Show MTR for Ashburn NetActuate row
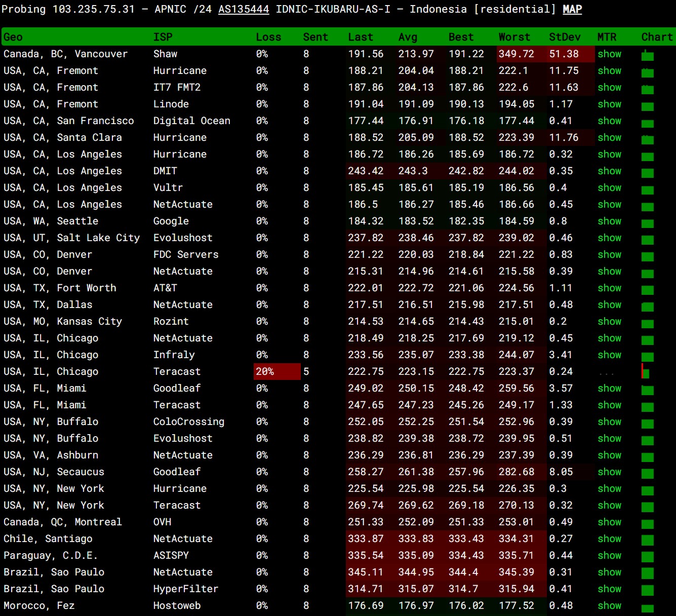 [609, 455]
